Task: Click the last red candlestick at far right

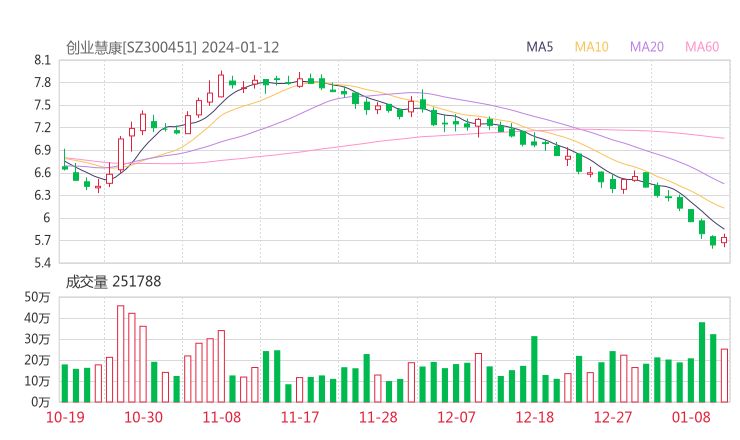Action: click(x=724, y=240)
